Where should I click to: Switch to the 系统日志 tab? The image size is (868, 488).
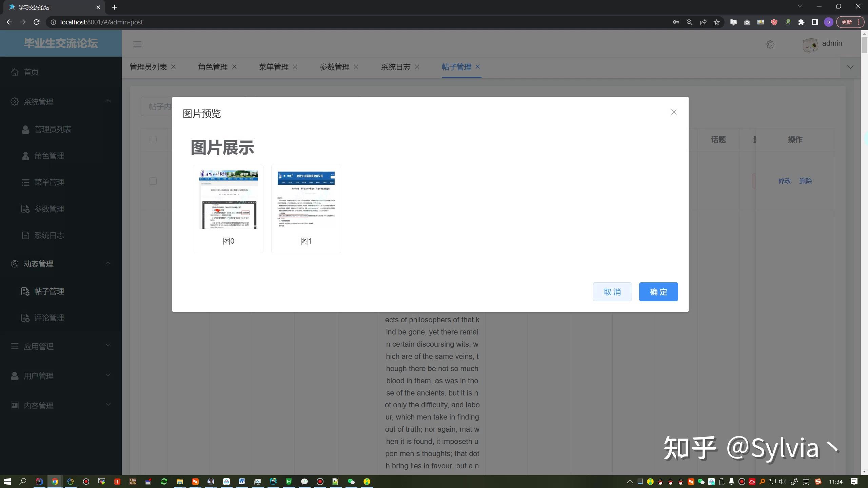395,67
